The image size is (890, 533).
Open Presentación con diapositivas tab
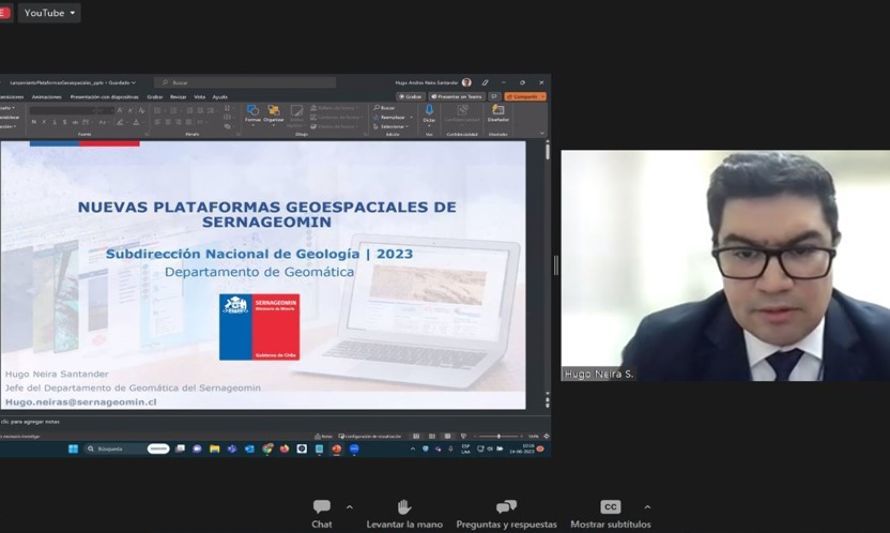(104, 97)
